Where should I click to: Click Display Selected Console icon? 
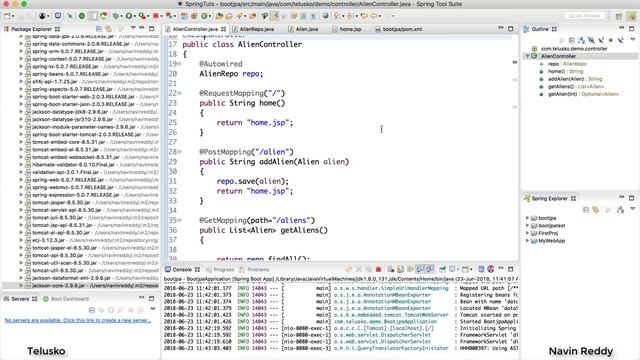tap(452, 269)
